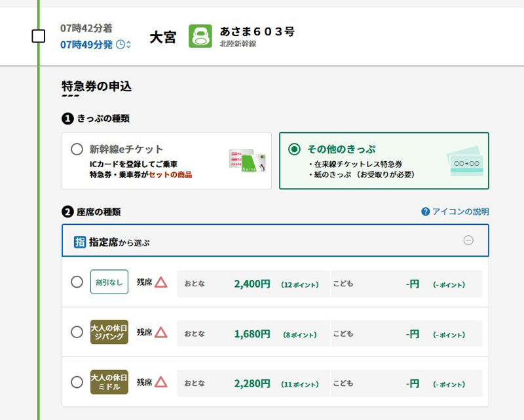The height and width of the screenshot is (420, 524).
Task: Choose the 割引なし 2,400円 fare radio
Action: click(x=77, y=282)
